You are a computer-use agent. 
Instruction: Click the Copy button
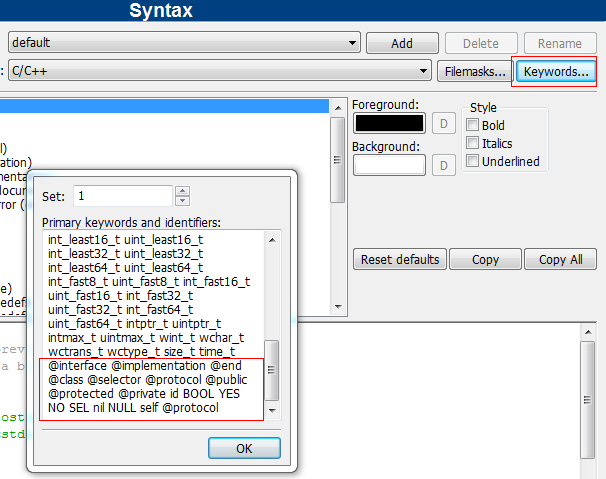click(x=486, y=260)
